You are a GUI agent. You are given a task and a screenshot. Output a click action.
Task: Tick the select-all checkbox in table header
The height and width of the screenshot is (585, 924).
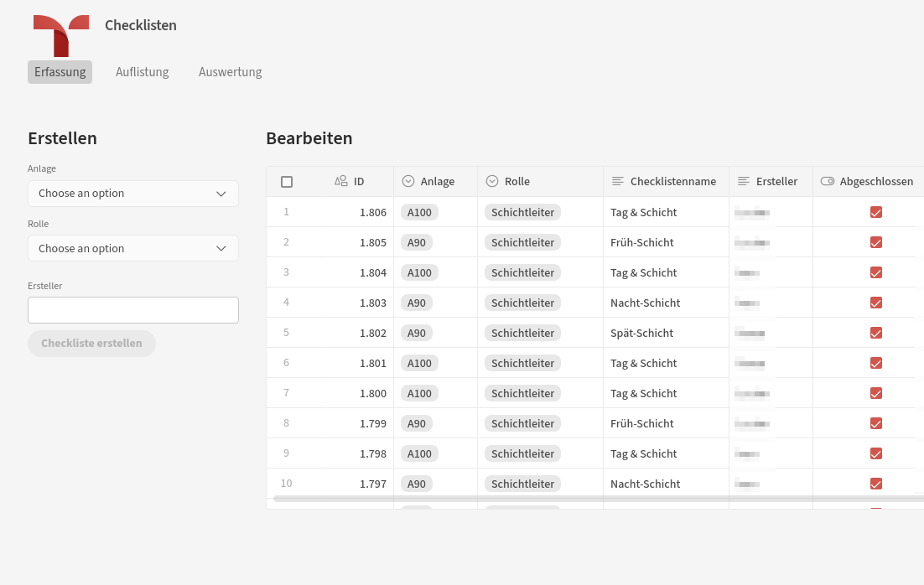(287, 182)
